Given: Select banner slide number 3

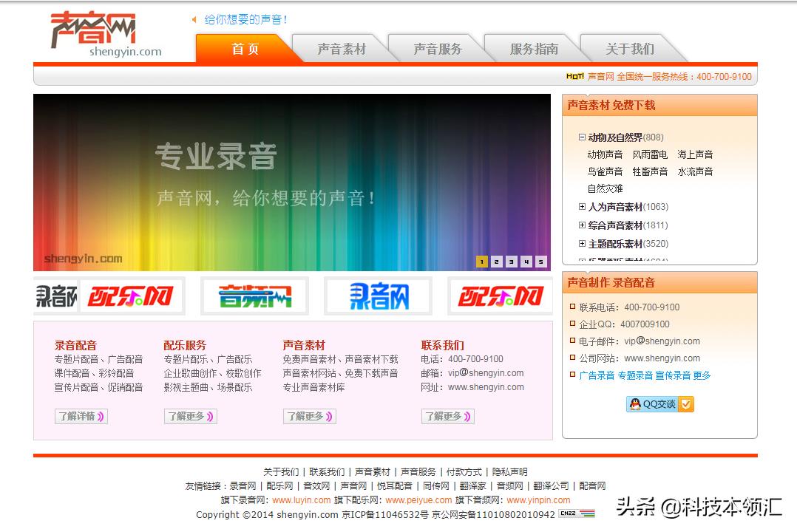Looking at the screenshot, I should 511,262.
